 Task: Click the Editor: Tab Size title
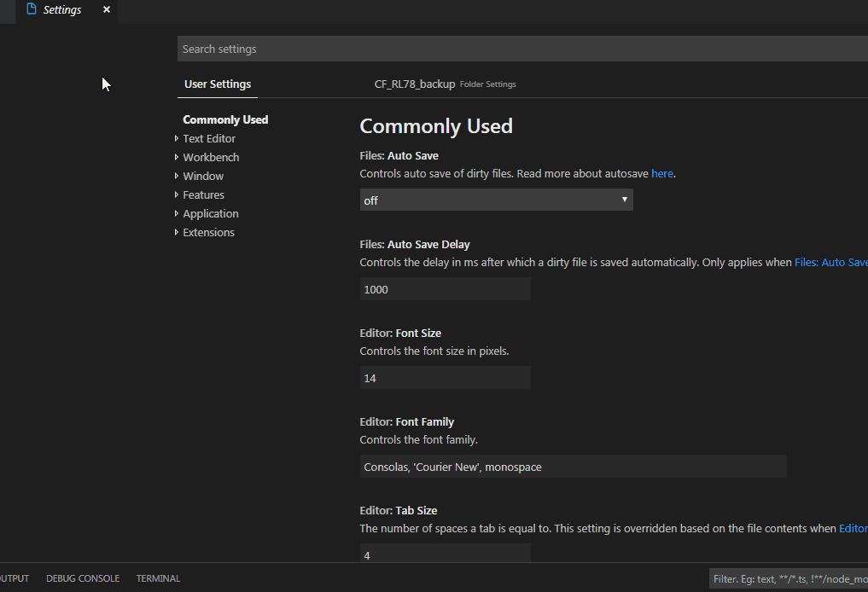pos(399,510)
